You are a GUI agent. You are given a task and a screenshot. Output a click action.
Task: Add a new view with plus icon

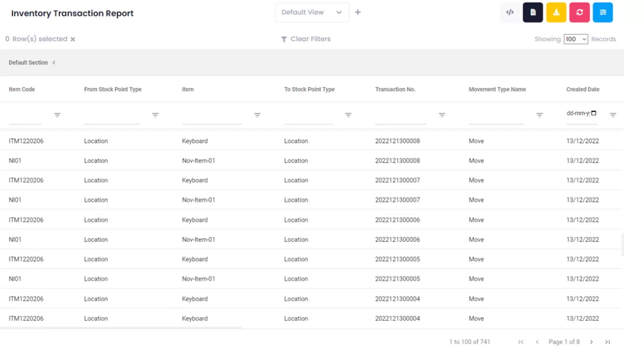click(358, 13)
